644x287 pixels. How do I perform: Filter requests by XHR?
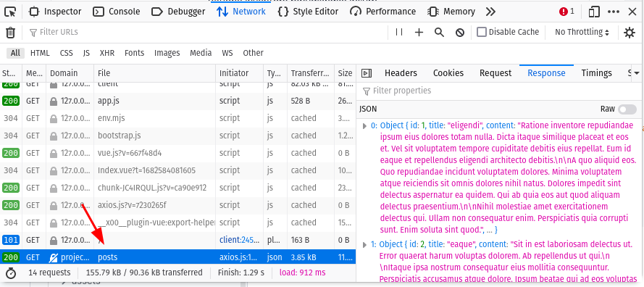[106, 53]
